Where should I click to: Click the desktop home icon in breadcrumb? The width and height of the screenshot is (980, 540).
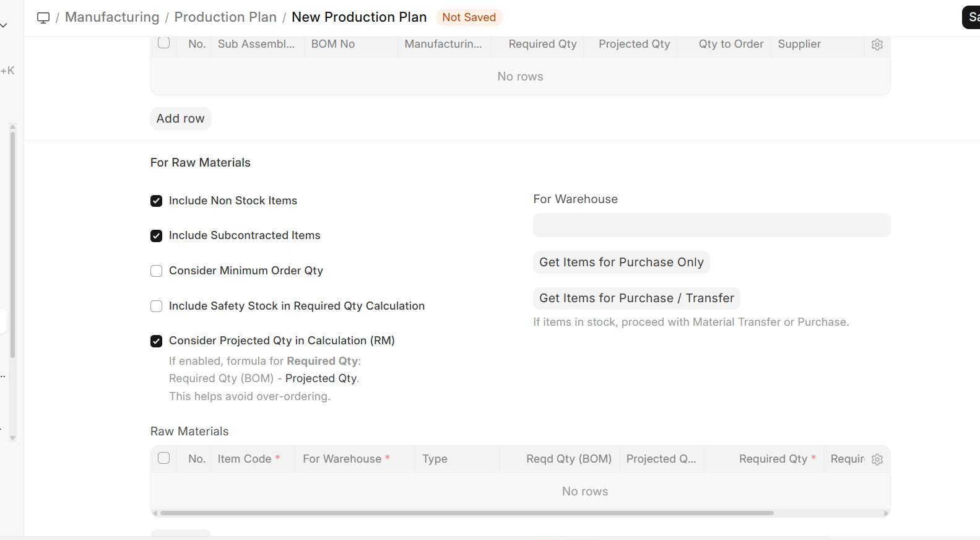pos(43,17)
